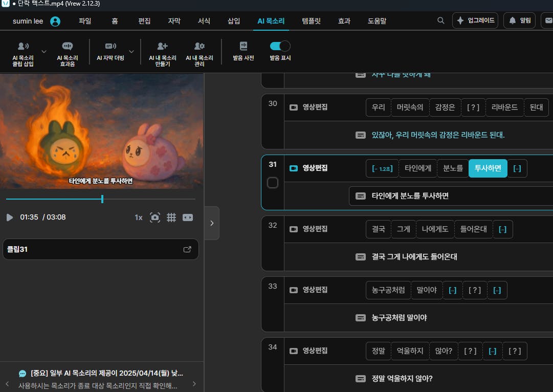Viewport: 553px width, 392px height.
Task: Go to next notice arrow
Action: click(x=194, y=384)
